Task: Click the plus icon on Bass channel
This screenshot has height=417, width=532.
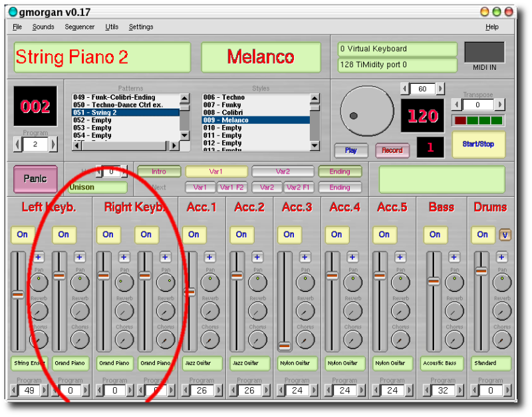Action: point(454,257)
